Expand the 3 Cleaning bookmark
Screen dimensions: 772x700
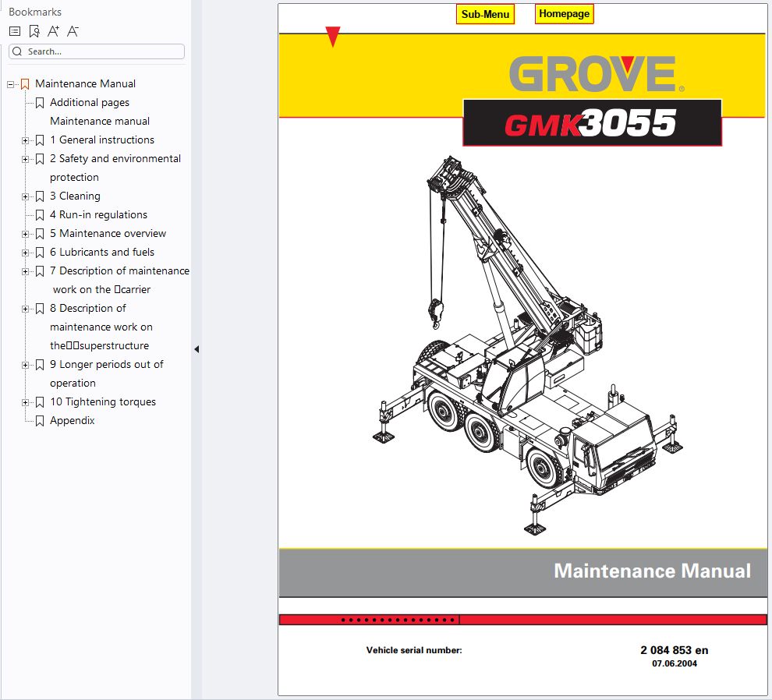[25, 197]
